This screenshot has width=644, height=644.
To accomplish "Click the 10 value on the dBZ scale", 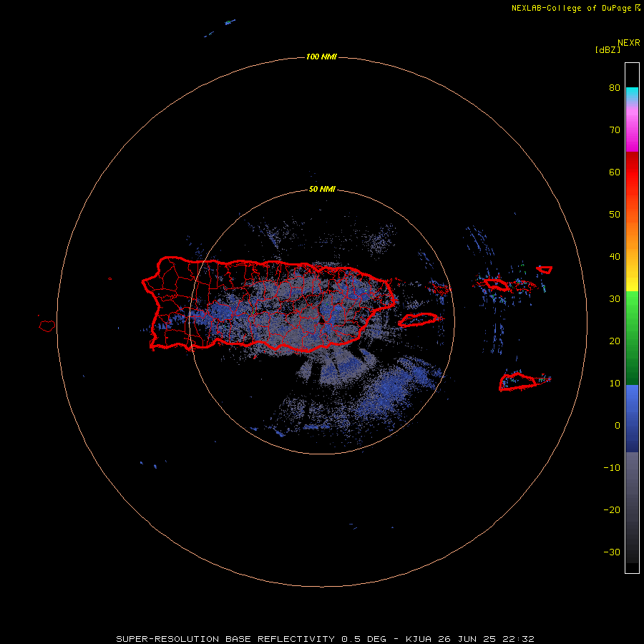I will click(615, 384).
